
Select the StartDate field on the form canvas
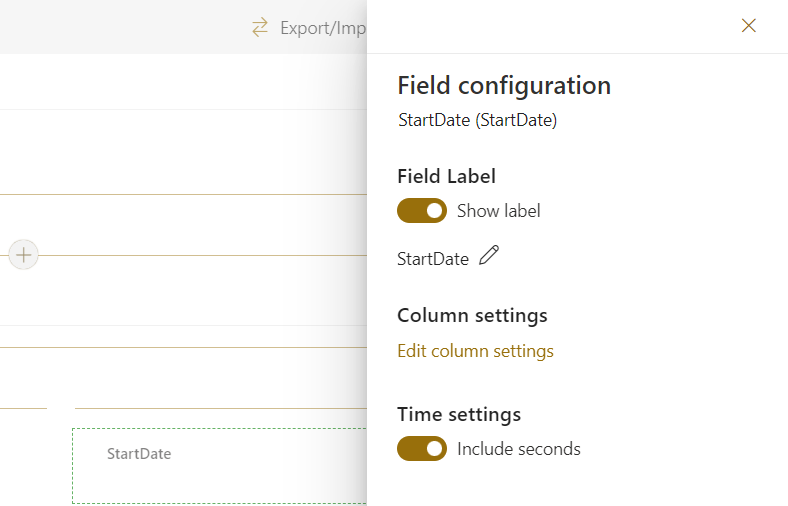click(139, 454)
